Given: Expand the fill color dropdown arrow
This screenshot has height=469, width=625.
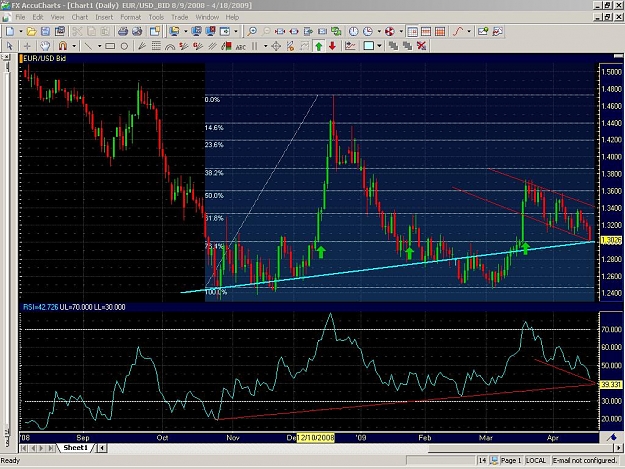Looking at the screenshot, I should 379,46.
